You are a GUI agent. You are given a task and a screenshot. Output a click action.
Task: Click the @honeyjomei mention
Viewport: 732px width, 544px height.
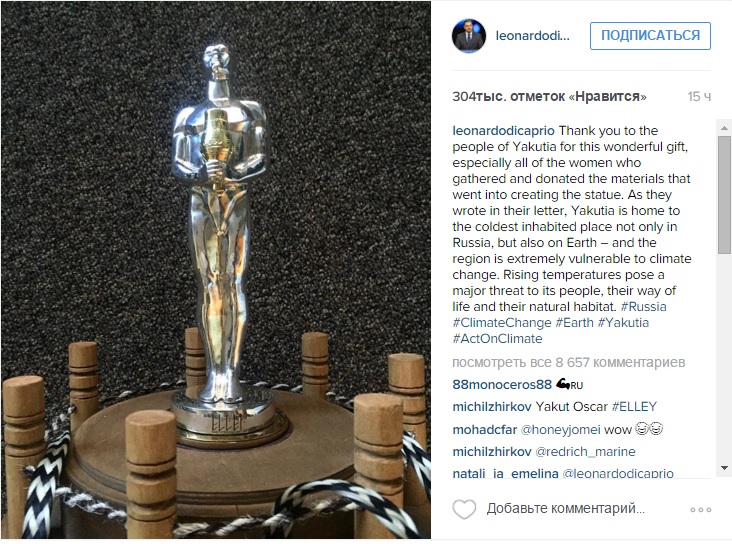click(x=560, y=430)
